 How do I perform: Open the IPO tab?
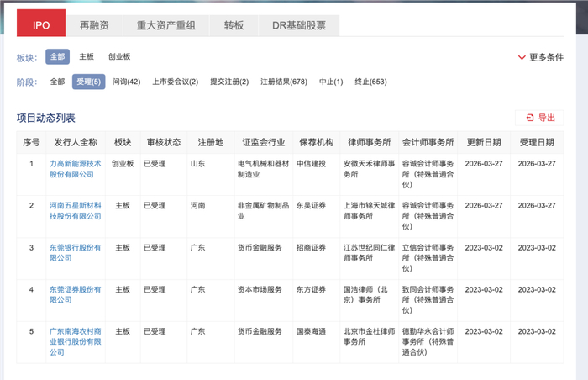pyautogui.click(x=41, y=24)
